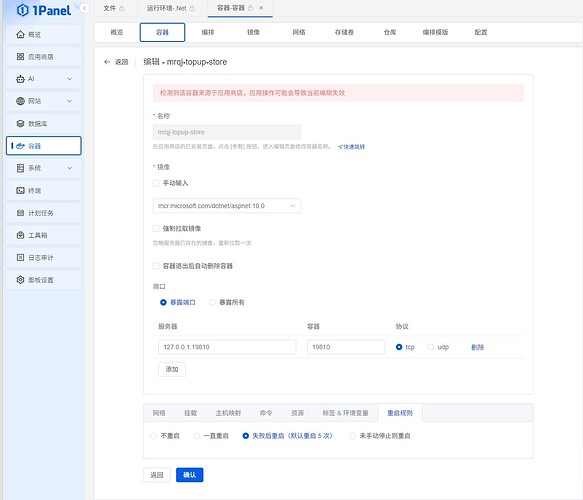
Task: Click the blue 确认 button
Action: pos(190,475)
